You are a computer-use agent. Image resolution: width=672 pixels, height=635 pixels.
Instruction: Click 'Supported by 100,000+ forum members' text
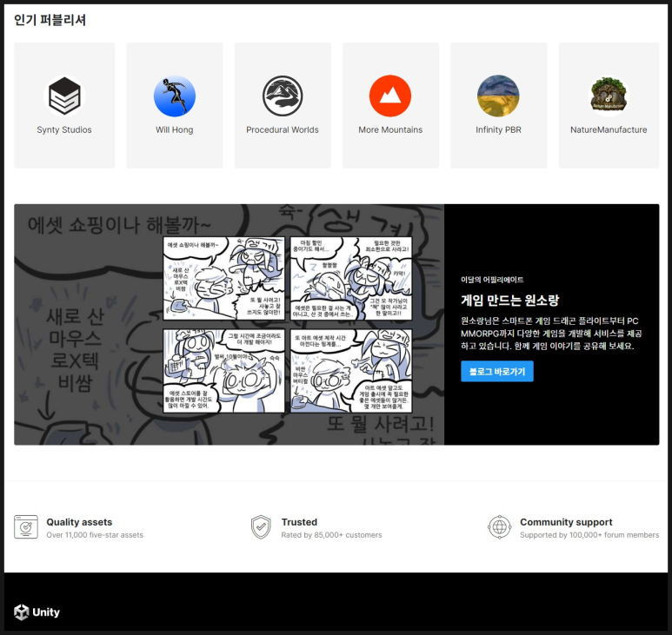[589, 535]
